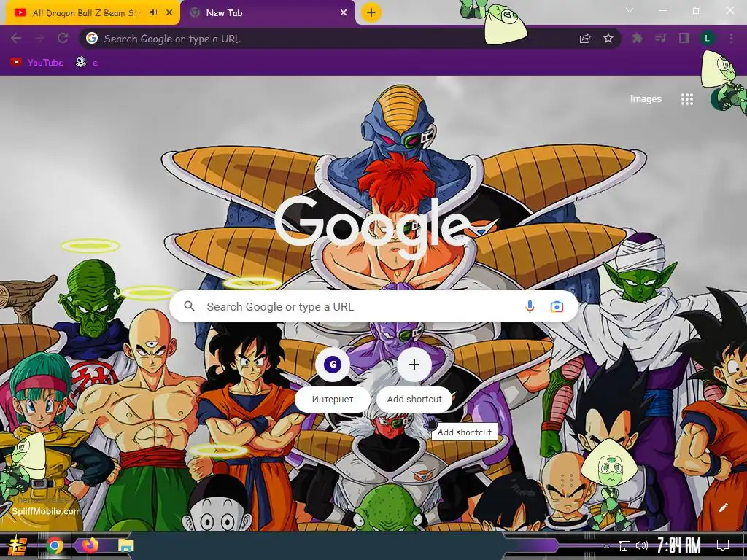Bookmark this tab with the star
The height and width of the screenshot is (560, 747).
coord(608,39)
